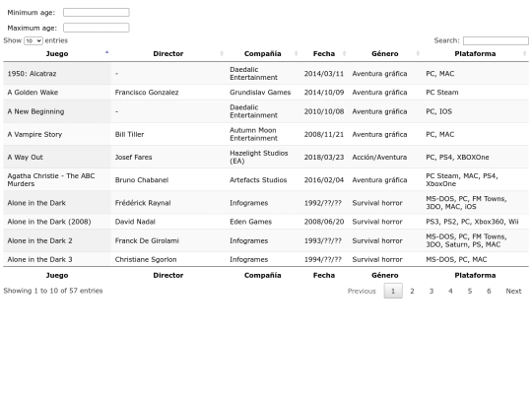Go to pagination page 4

(x=450, y=291)
